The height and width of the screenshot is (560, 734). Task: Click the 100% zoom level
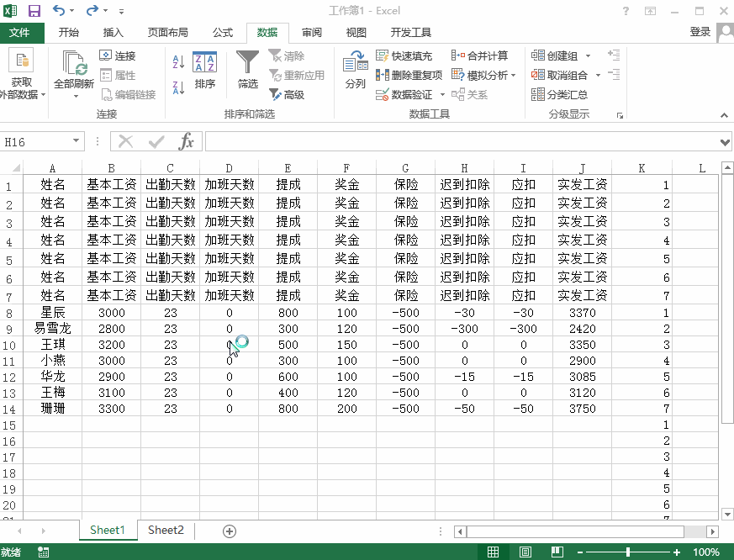click(706, 552)
